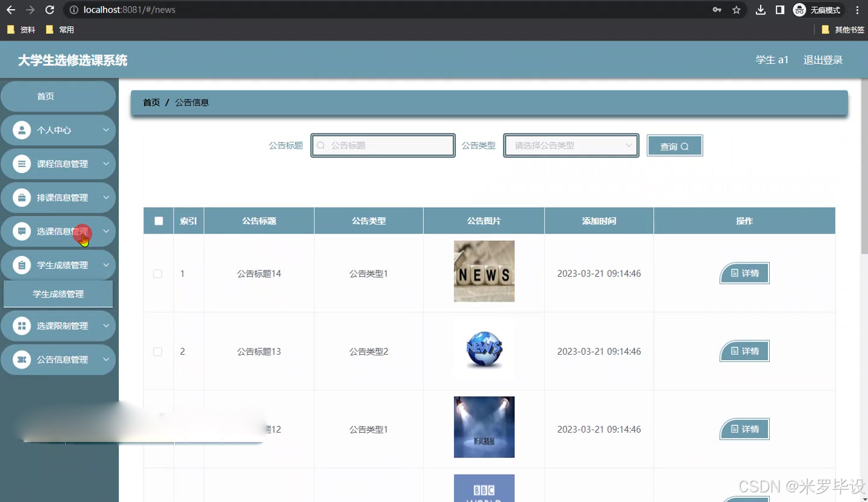Click the browser address bar URL

(x=130, y=10)
